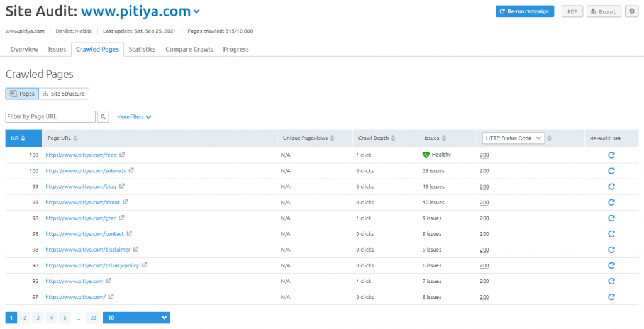
Task: Switch to Pages view
Action: pos(22,94)
